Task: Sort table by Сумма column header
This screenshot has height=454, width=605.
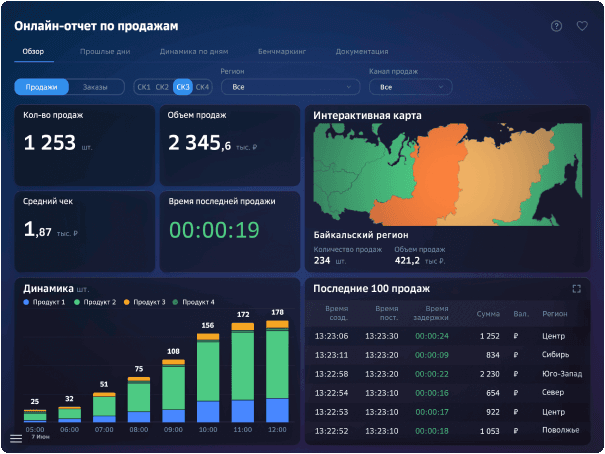Action: click(488, 314)
